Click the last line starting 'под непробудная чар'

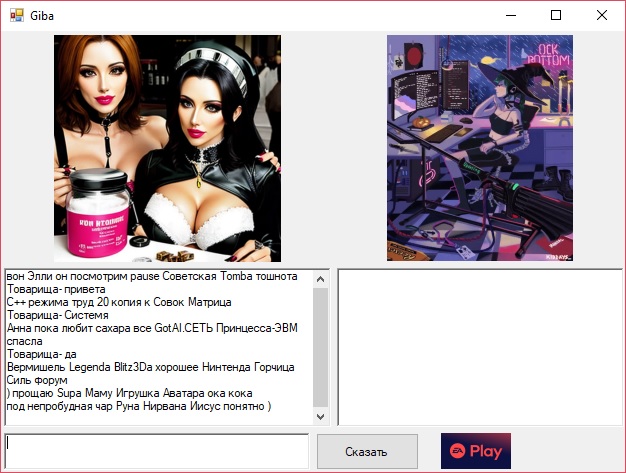coord(138,406)
